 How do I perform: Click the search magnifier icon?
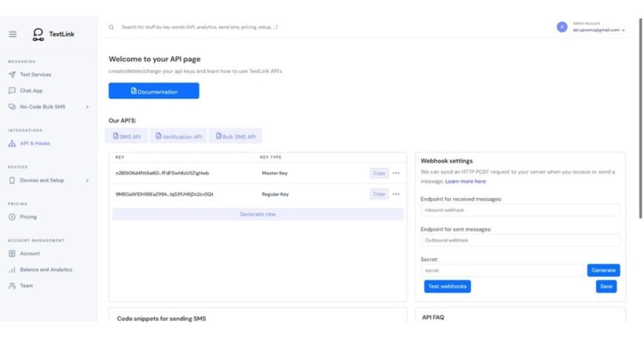pos(111,27)
